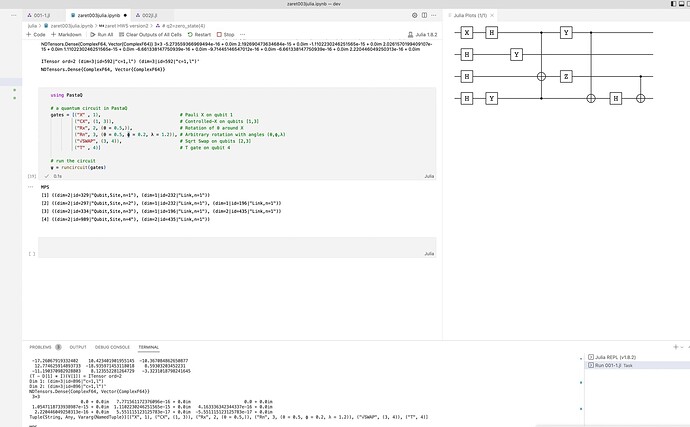Click the zaret HWS version2 breadcrumb

124,26
